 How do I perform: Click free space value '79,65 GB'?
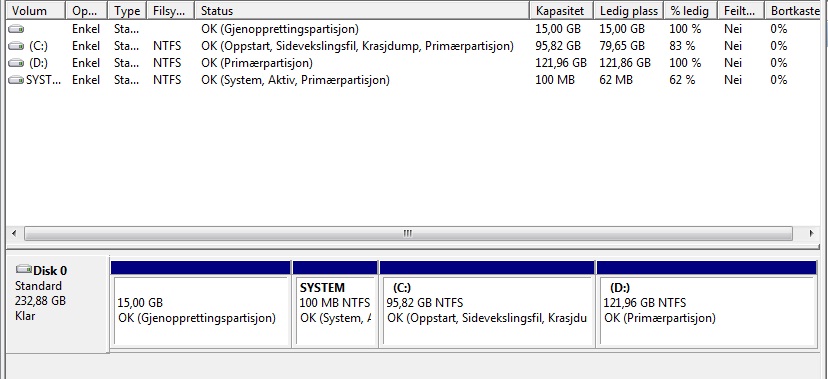click(x=622, y=46)
